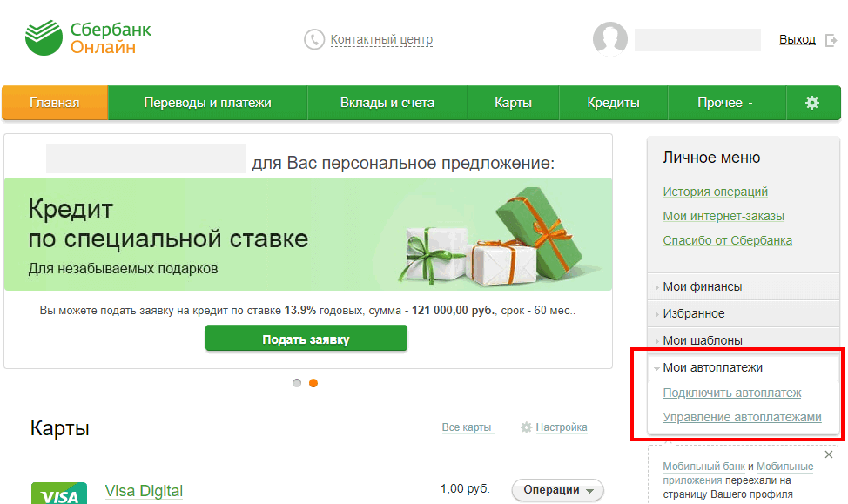This screenshot has width=848, height=504.
Task: Open Спасибо от Сбербанка link
Action: coord(727,240)
